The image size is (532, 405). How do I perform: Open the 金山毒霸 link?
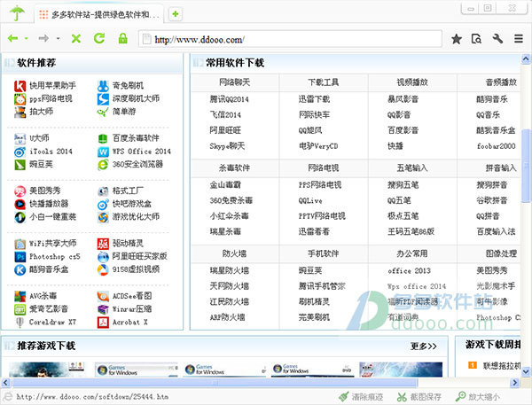(x=225, y=185)
